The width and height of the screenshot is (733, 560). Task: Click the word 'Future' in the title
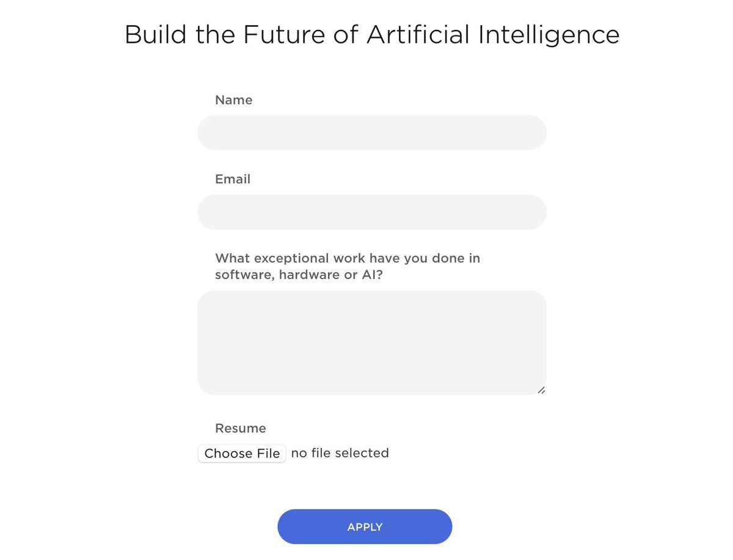tap(284, 34)
